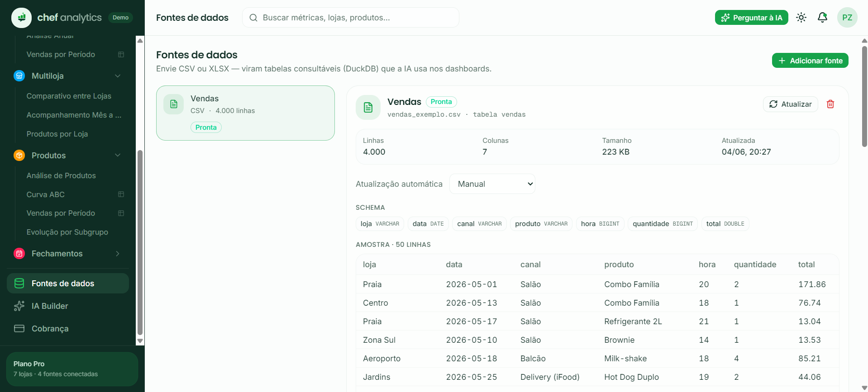Open the Atualização automática Manual dropdown
Viewport: 868px width, 392px height.
(x=492, y=184)
